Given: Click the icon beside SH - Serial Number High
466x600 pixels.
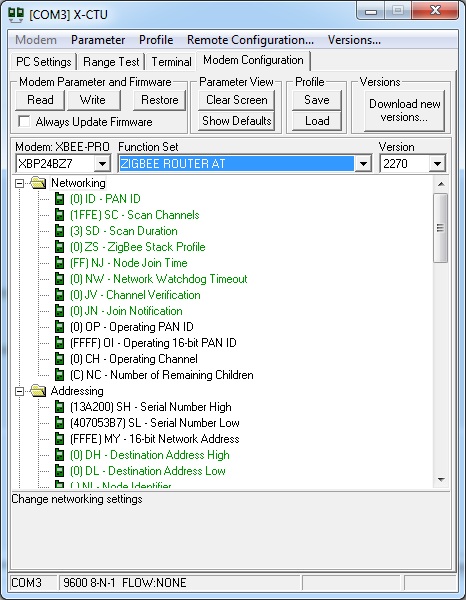Looking at the screenshot, I should 59,407.
